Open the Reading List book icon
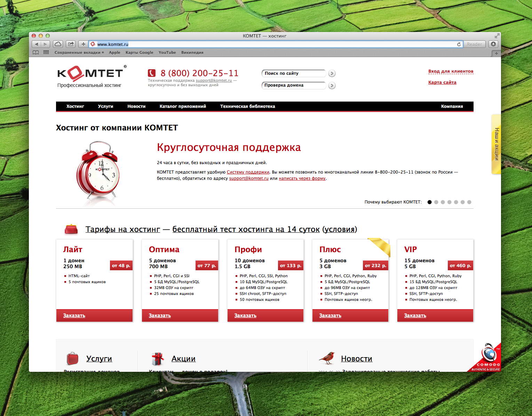The height and width of the screenshot is (416, 532). [x=35, y=53]
